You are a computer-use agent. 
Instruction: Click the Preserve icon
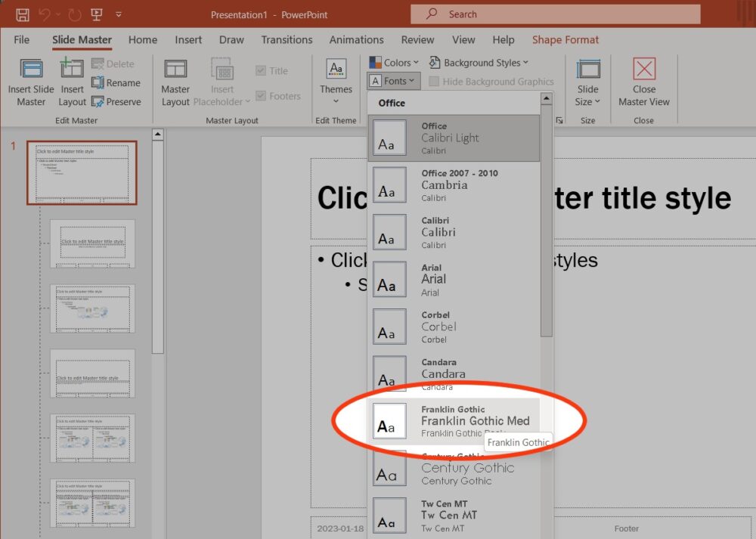(98, 102)
